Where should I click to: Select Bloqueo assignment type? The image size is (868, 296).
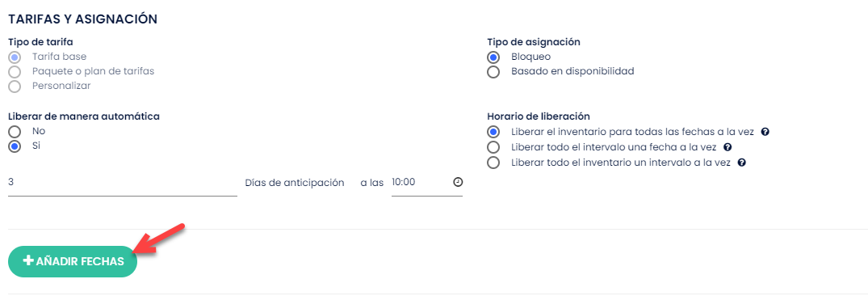[493, 57]
